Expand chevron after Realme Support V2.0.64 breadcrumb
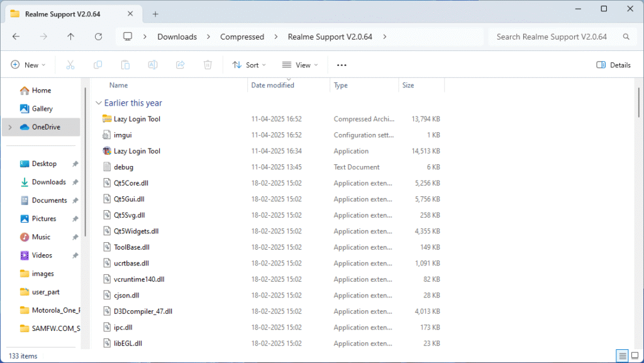The image size is (644, 363). 385,36
